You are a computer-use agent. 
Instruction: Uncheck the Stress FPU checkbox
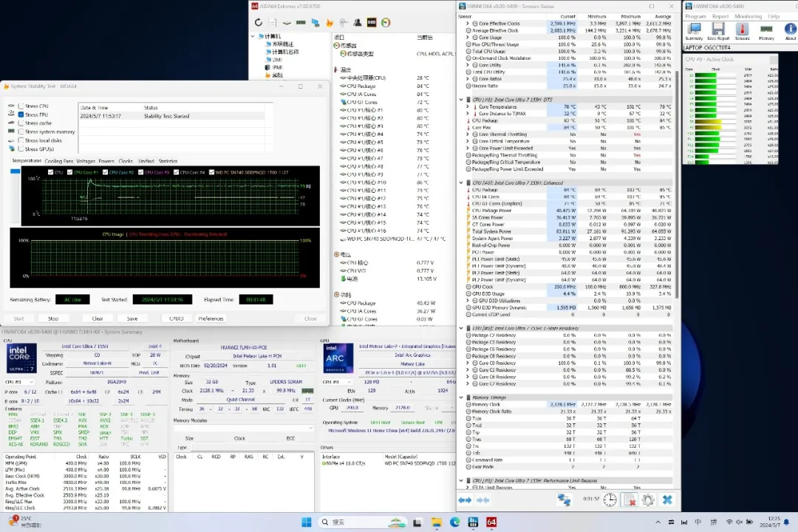tap(21, 115)
